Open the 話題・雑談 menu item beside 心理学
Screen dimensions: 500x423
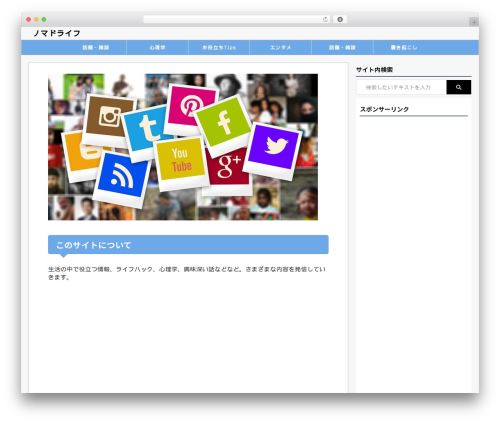96,47
